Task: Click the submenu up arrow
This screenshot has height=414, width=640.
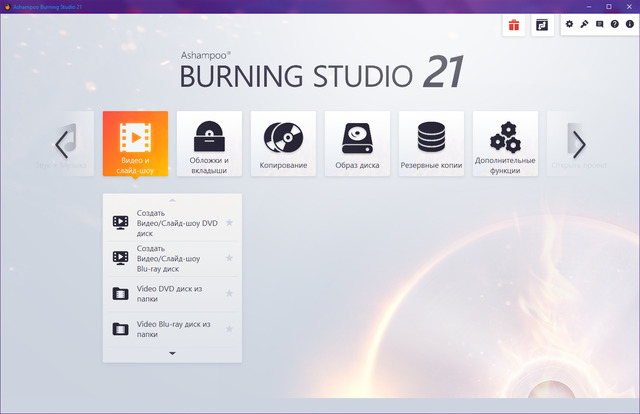Action: pos(172,200)
